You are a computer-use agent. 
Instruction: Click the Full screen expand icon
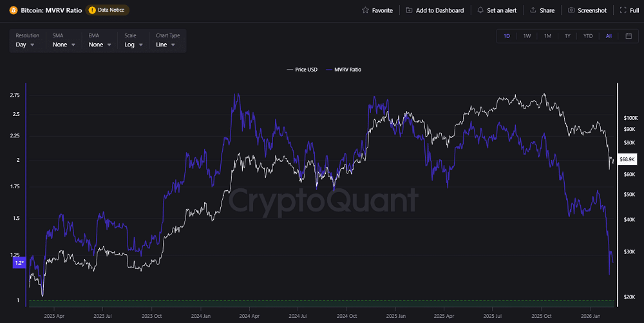(623, 10)
